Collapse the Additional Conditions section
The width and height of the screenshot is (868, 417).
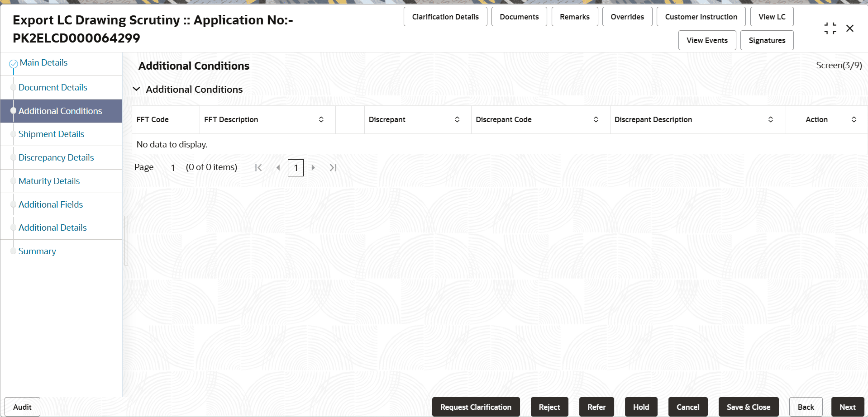click(x=137, y=89)
